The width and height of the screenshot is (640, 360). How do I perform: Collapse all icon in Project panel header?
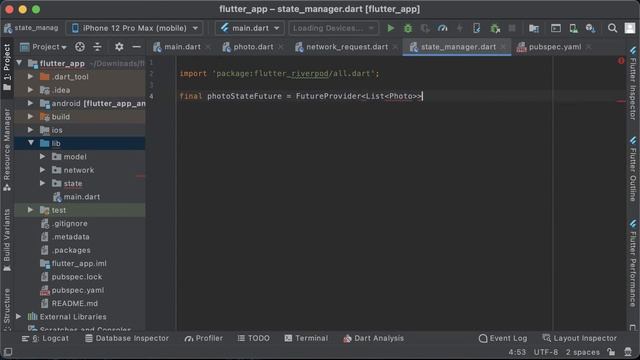coord(97,47)
